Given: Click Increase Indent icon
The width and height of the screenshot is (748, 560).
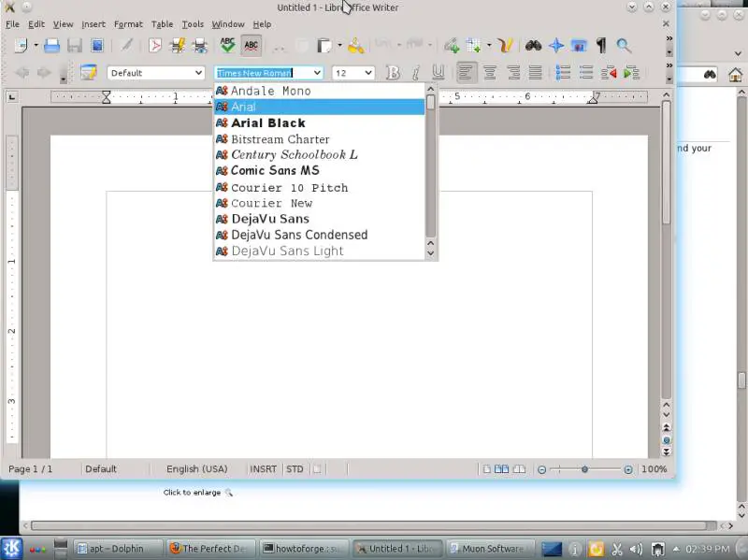Looking at the screenshot, I should pos(632,73).
